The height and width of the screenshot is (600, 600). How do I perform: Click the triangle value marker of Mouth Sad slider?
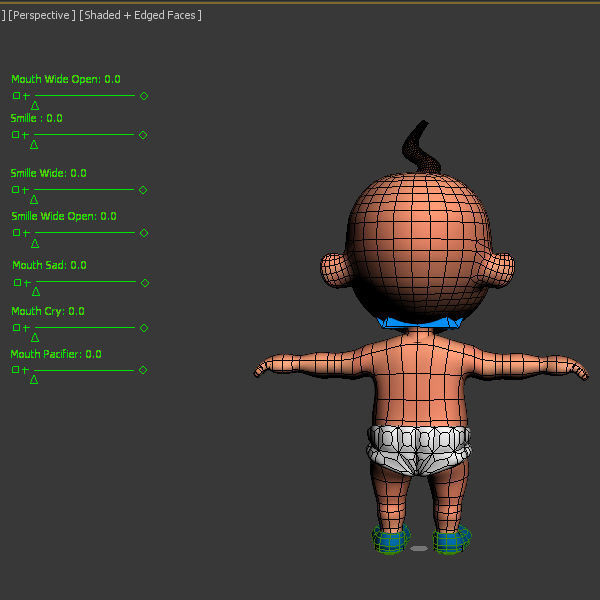click(36, 292)
